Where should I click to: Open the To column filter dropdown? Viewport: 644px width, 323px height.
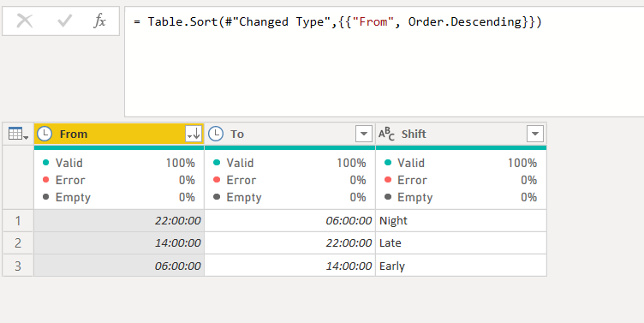364,134
